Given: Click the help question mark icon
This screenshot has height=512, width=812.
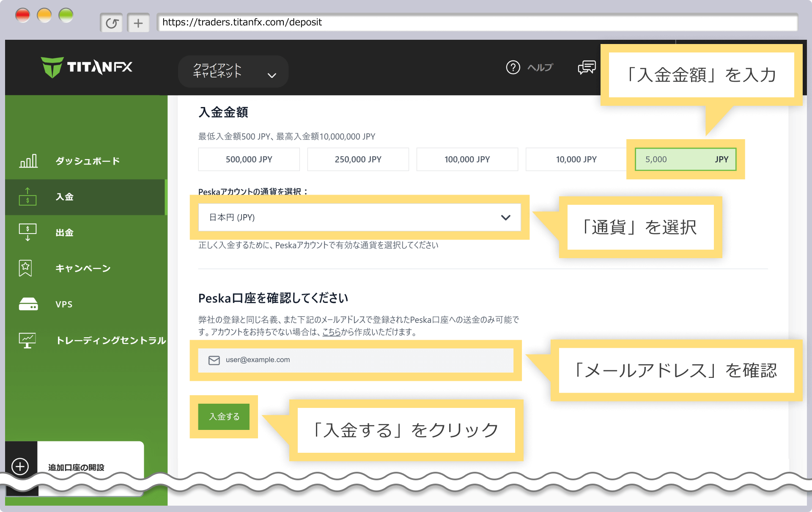Looking at the screenshot, I should coord(513,67).
